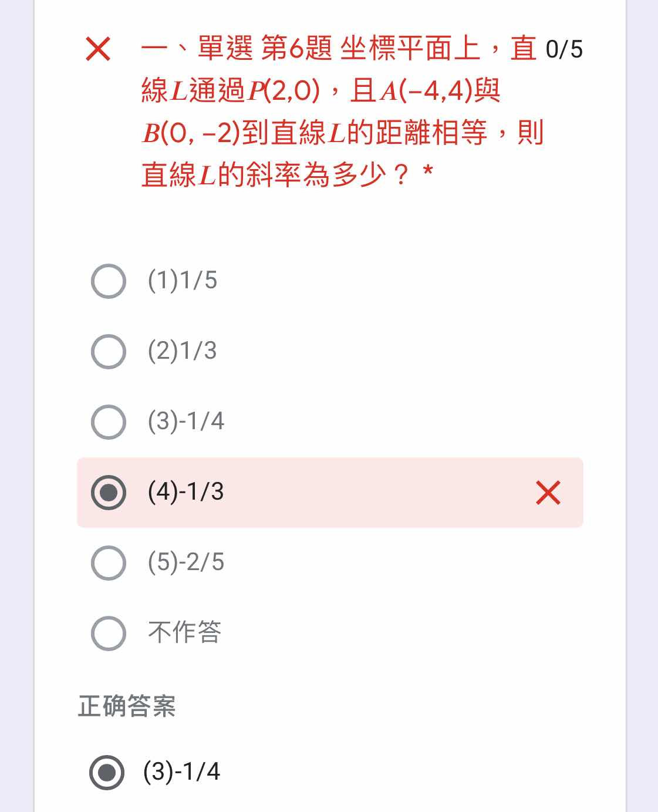Select radio button for option (1)1/5
Image resolution: width=658 pixels, height=812 pixels.
click(x=109, y=281)
